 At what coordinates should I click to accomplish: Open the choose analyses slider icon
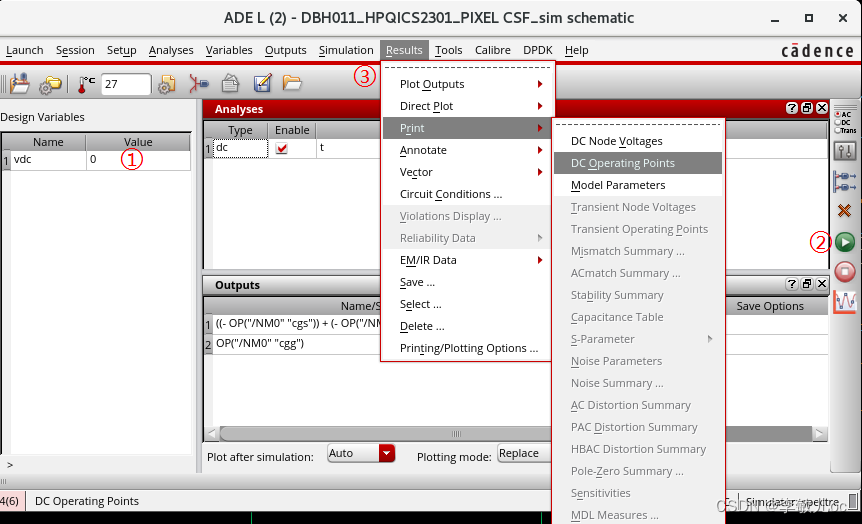point(845,150)
